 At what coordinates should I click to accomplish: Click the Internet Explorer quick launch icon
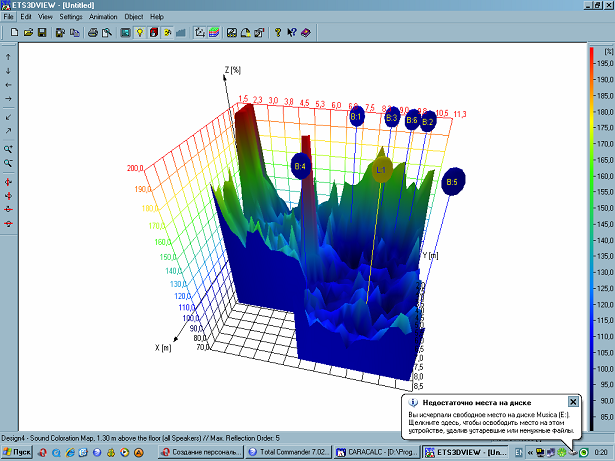coord(70,452)
